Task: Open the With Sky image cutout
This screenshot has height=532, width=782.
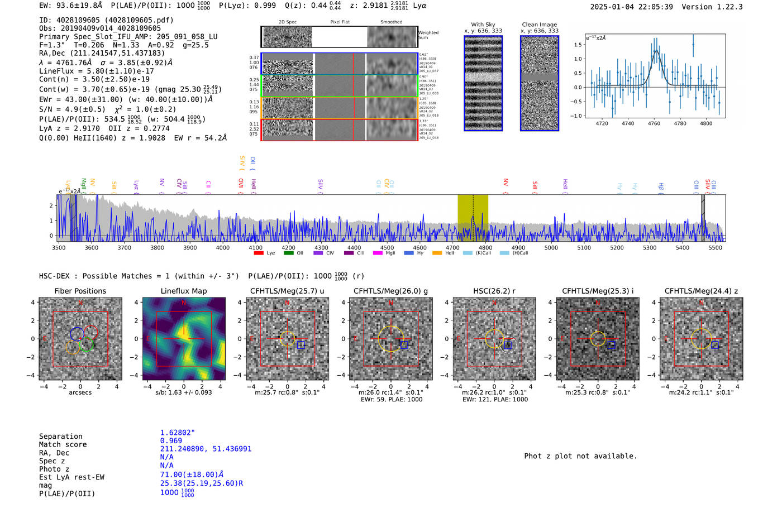Action: coord(483,83)
